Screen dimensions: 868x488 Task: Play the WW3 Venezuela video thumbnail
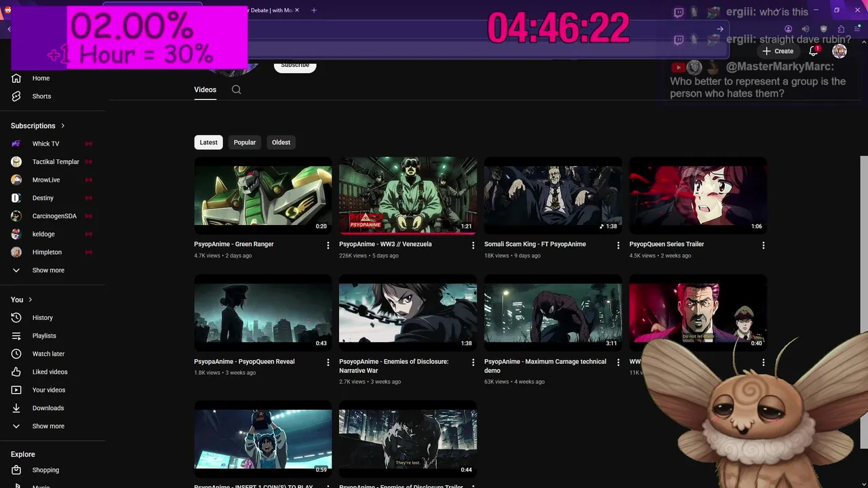pyautogui.click(x=408, y=195)
